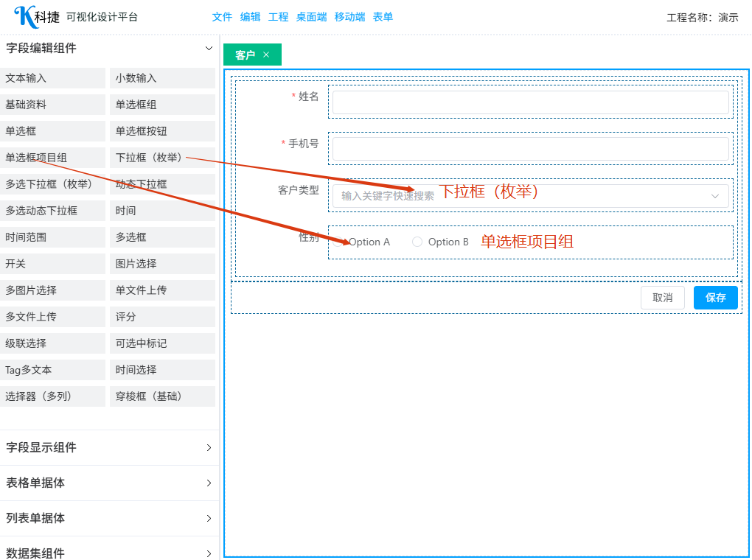Click the 科捷 logo icon
This screenshot has height=560, width=752.
[25, 16]
